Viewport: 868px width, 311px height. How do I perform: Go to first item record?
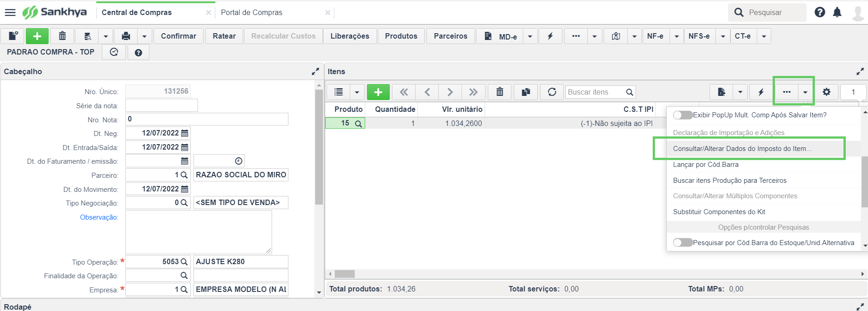[403, 92]
